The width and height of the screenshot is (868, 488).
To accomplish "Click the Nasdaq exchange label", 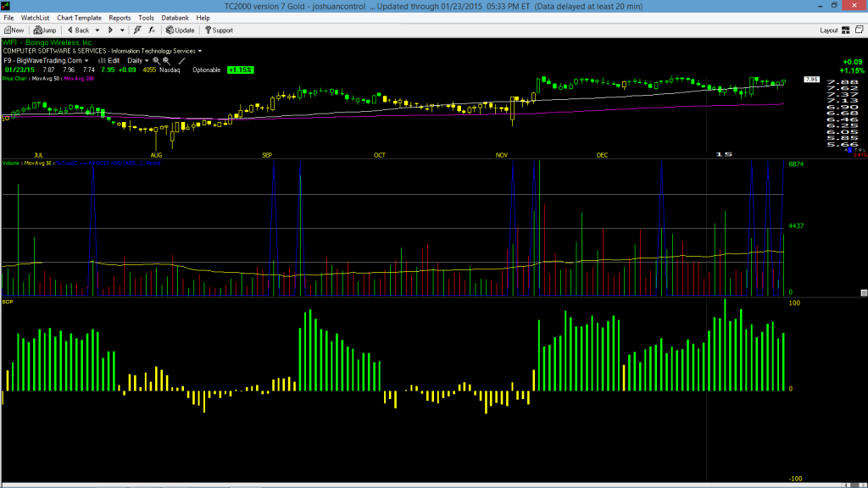I will (x=170, y=70).
